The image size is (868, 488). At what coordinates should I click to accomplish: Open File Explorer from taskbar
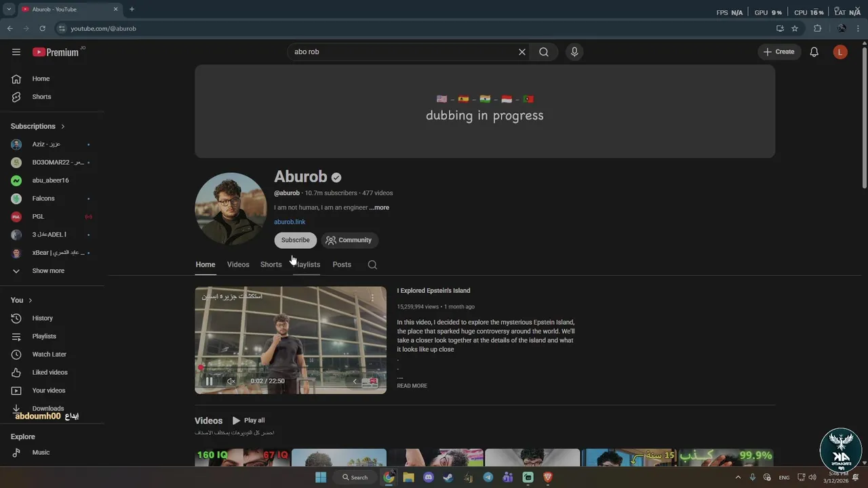(x=408, y=477)
